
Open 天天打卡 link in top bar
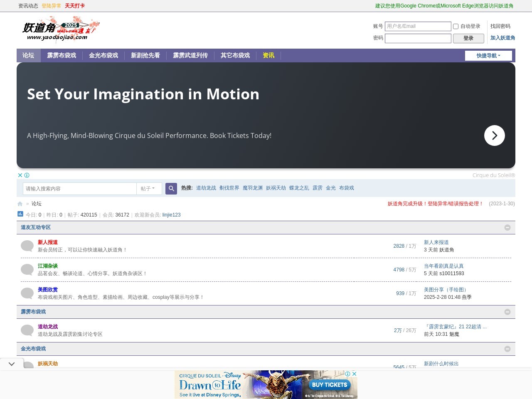coord(75,6)
